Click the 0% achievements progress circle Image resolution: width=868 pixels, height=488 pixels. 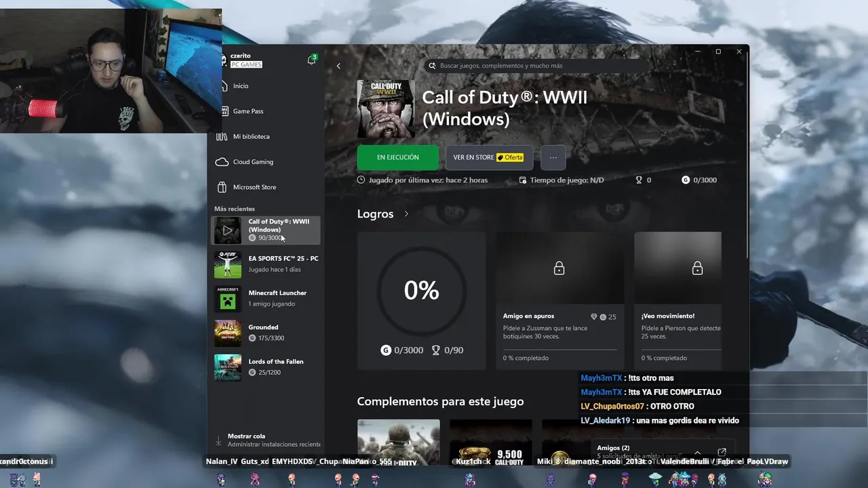click(x=422, y=290)
